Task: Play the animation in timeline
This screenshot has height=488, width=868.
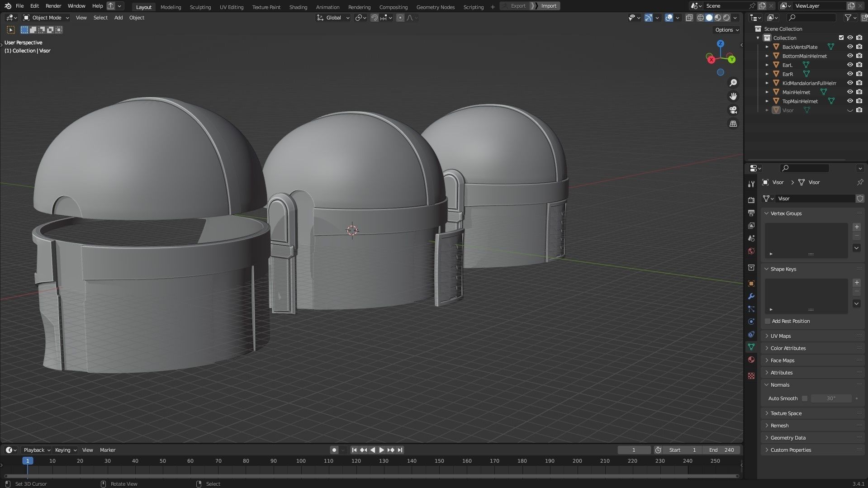Action: point(381,450)
